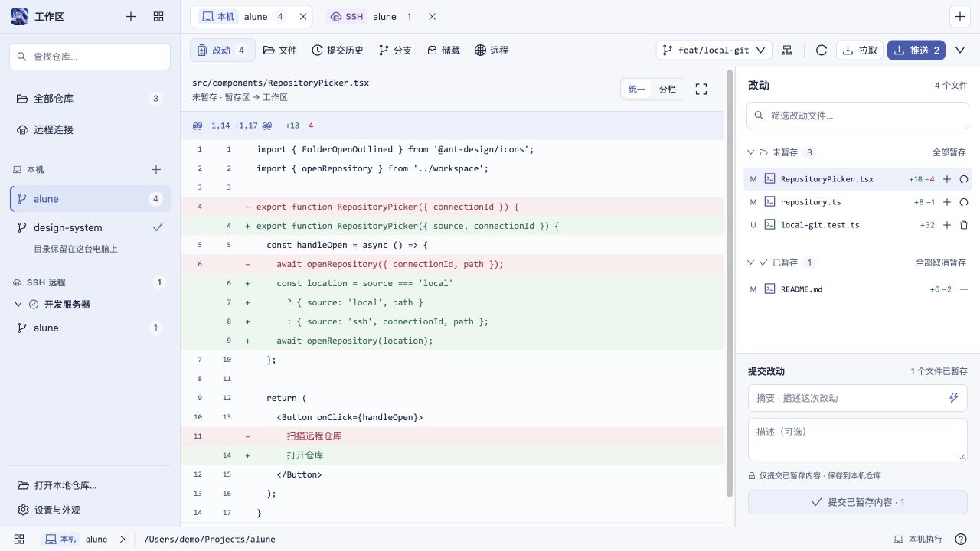Image resolution: width=980 pixels, height=551 pixels.
Task: Click 全部取消暂存 to unstage all
Action: (941, 262)
